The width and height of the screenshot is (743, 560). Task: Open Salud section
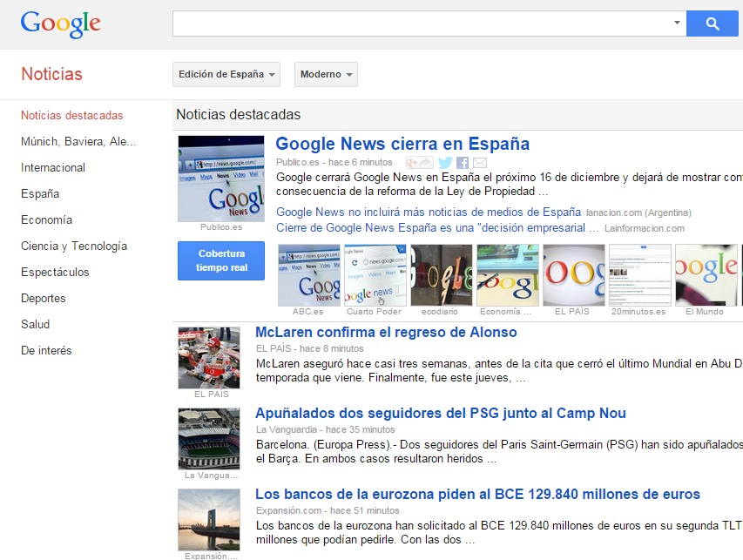coord(35,324)
